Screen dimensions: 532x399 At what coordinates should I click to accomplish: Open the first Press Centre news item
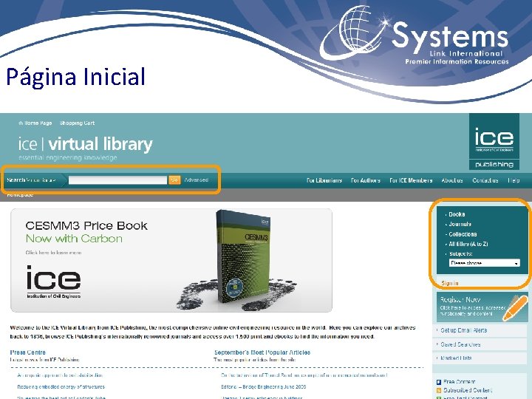pos(60,375)
